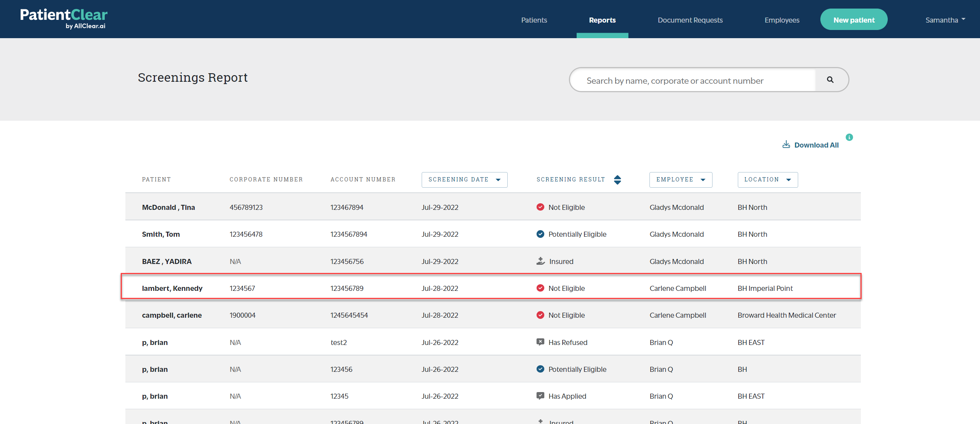The image size is (980, 424).
Task: Click Potentially Eligible blue check for Smith, Tom
Action: (540, 234)
